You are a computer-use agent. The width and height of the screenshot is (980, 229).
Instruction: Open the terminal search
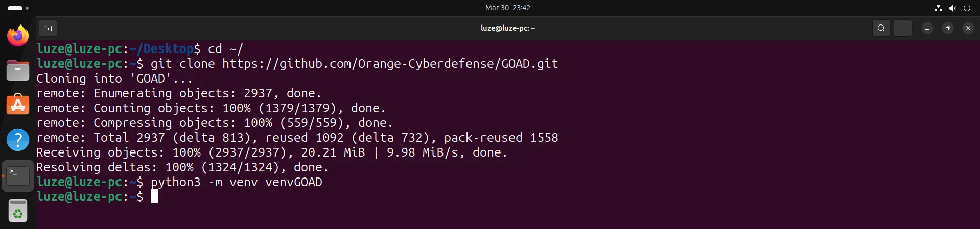[x=881, y=29]
